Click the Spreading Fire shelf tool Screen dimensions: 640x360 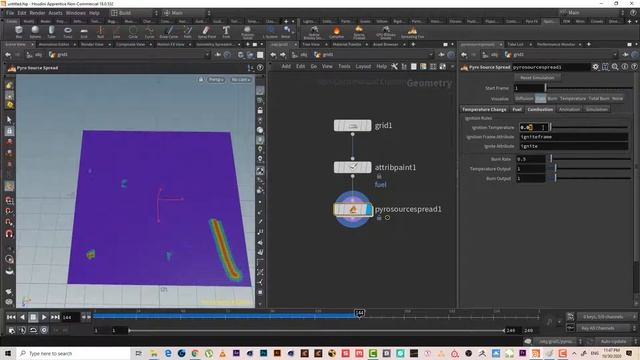(412, 31)
